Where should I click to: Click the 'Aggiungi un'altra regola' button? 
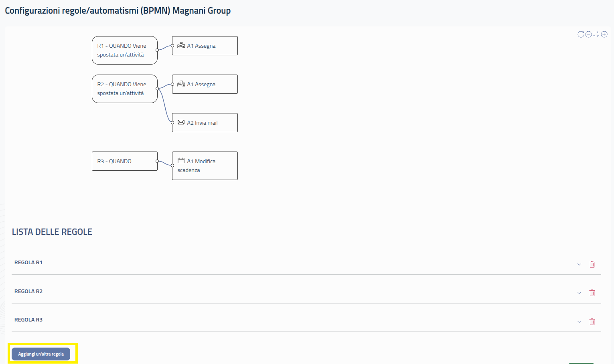[41, 354]
